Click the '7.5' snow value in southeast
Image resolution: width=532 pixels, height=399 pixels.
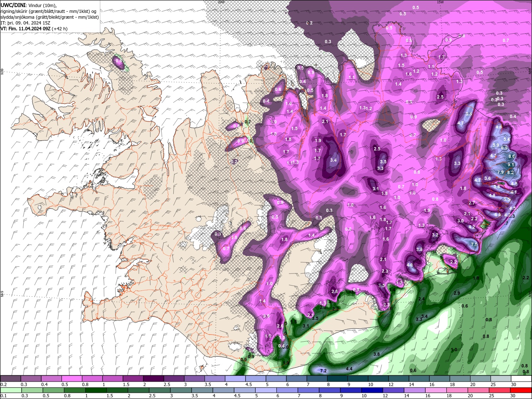pos(474,245)
